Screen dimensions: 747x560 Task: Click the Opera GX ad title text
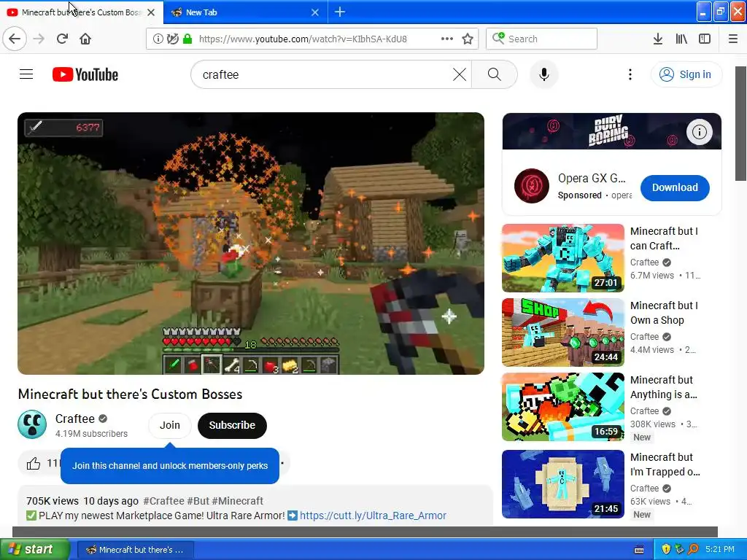pyautogui.click(x=591, y=178)
